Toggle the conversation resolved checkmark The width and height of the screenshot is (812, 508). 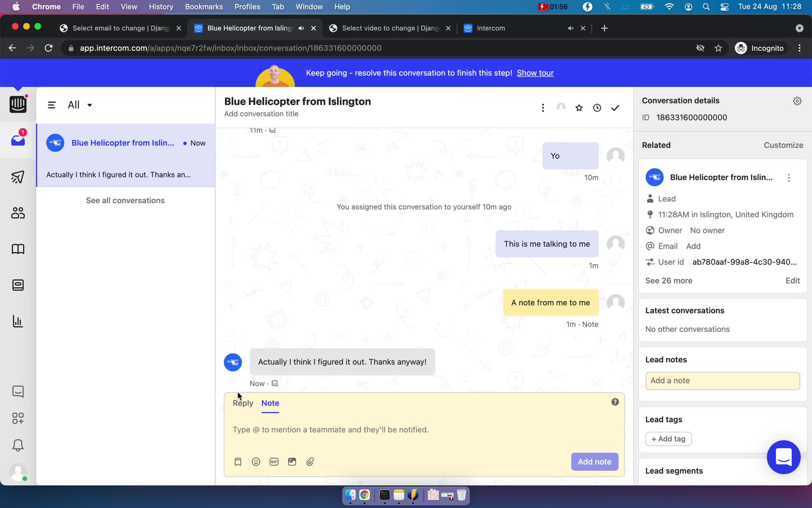[x=614, y=108]
